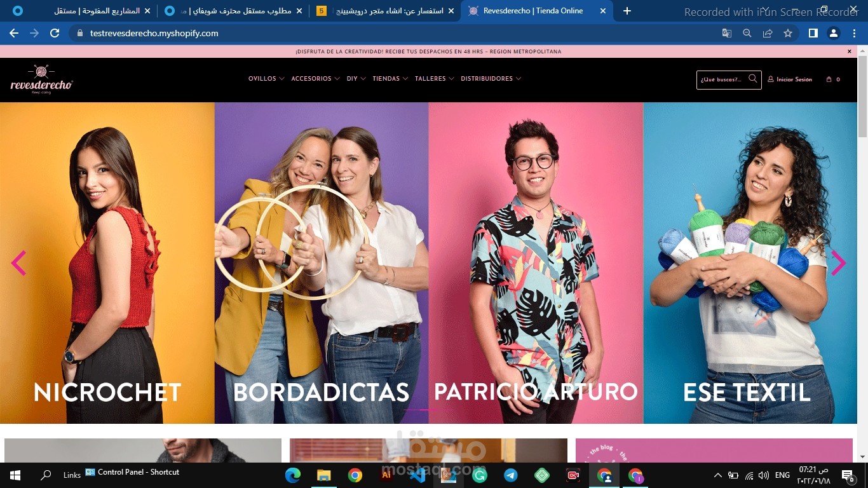868x488 pixels.
Task: Click the address bar URL
Action: (154, 33)
